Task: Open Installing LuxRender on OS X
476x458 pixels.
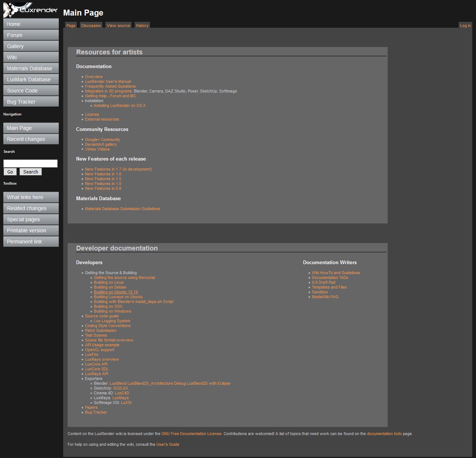Action: click(120, 105)
